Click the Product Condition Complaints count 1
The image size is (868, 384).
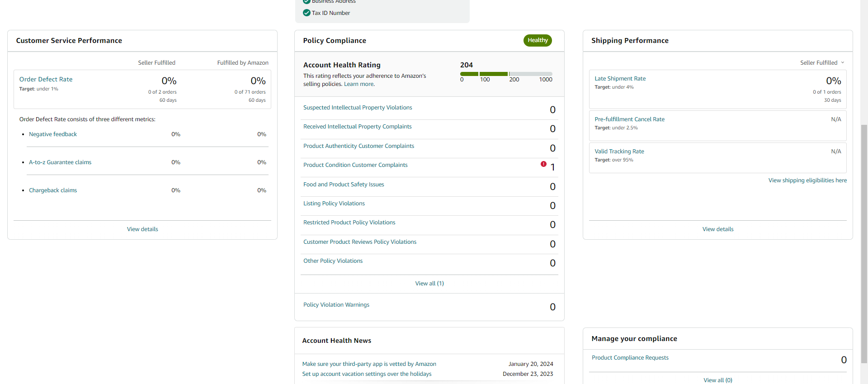click(x=552, y=167)
